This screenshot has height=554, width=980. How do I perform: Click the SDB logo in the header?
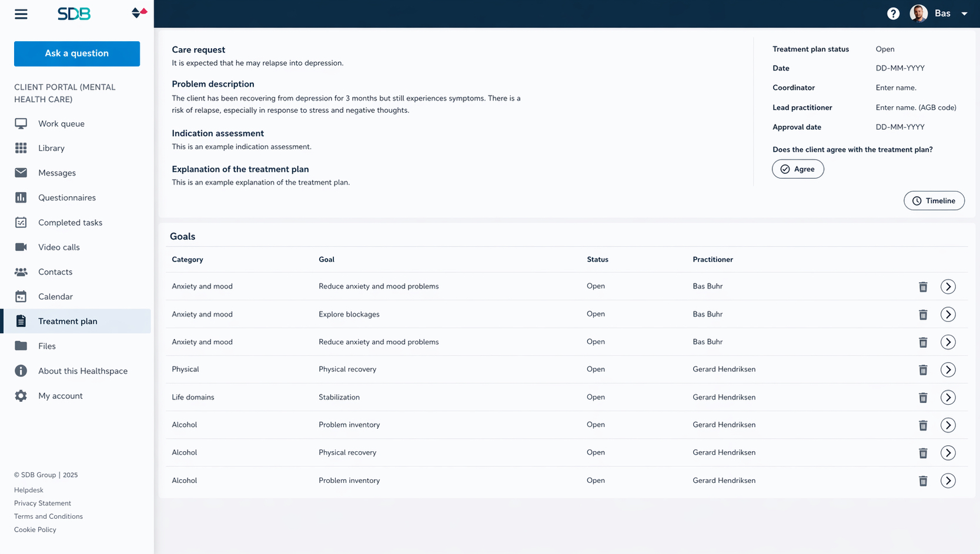click(74, 14)
